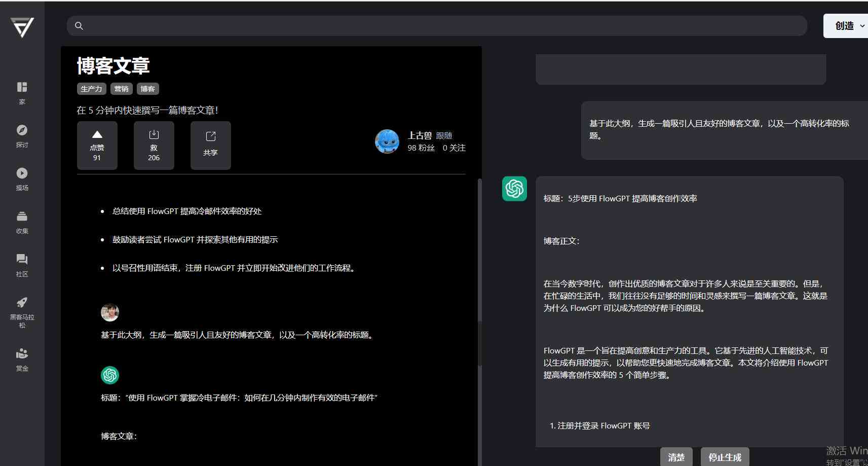Open the 家 home sidebar item

pyautogui.click(x=22, y=93)
